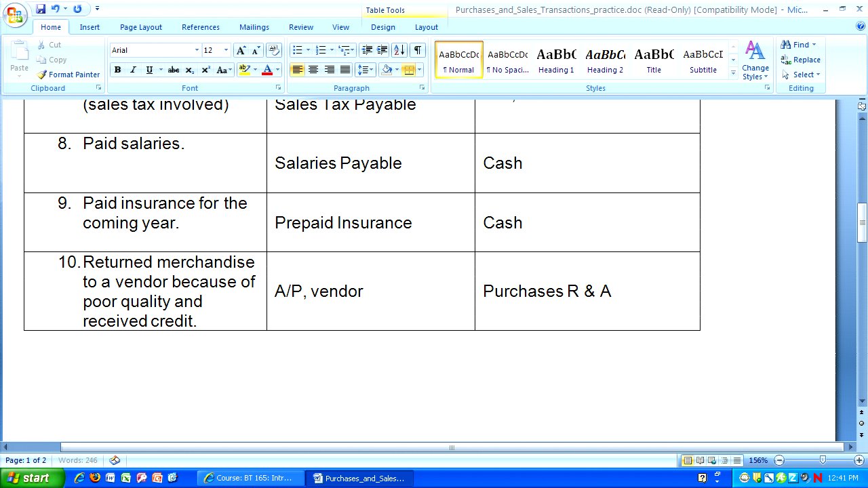Open Change Styles options
The width and height of the screenshot is (868, 488).
point(755,60)
